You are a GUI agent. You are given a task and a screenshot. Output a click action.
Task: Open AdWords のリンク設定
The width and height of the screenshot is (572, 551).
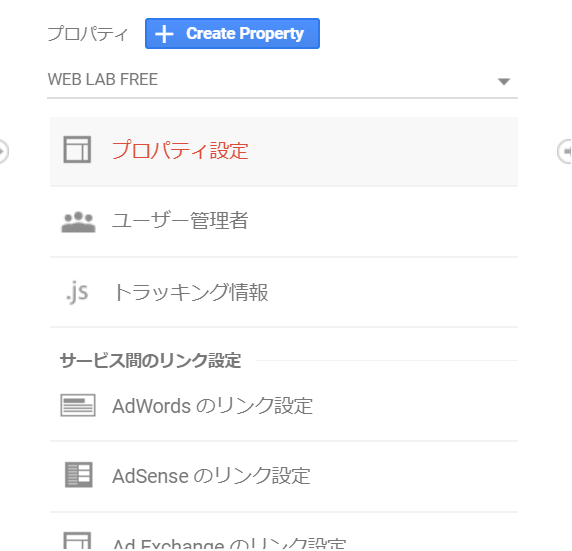(284, 406)
